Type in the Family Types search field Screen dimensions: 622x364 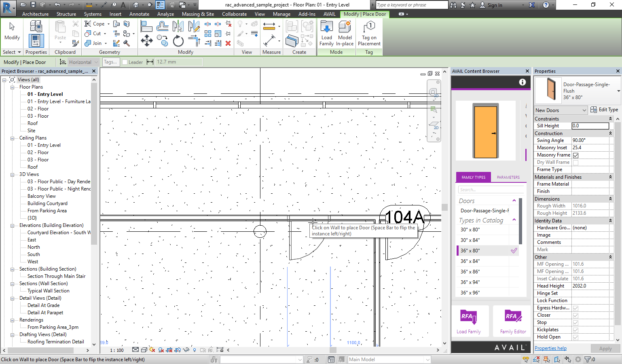489,189
